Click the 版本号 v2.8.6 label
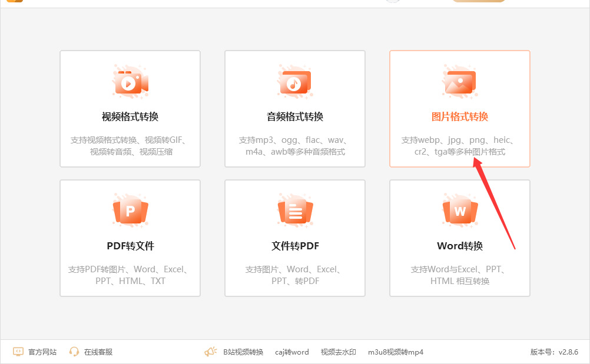 pyautogui.click(x=554, y=352)
